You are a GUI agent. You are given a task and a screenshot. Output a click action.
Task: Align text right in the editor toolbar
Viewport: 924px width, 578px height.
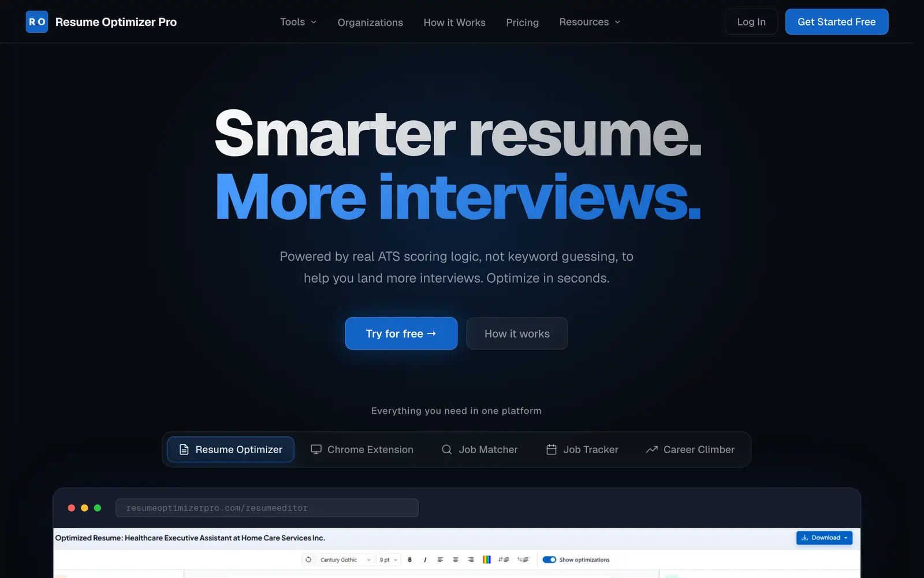(471, 560)
